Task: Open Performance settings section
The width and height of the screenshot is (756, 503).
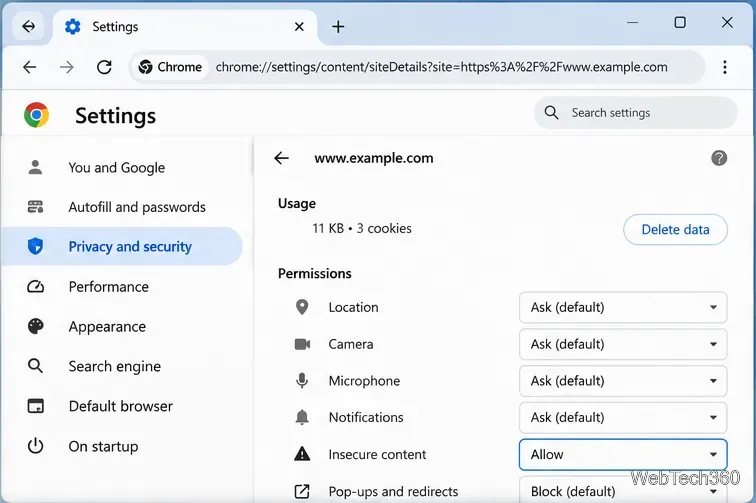Action: coord(122,286)
